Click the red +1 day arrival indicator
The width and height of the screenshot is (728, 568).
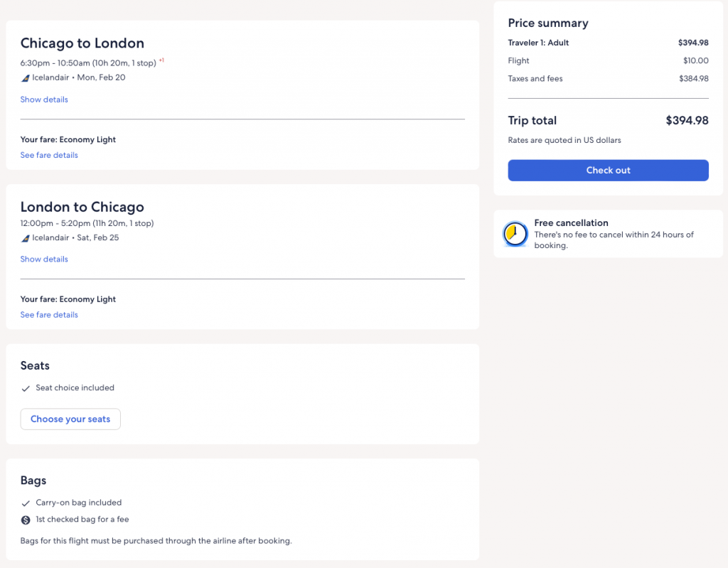pyautogui.click(x=161, y=61)
